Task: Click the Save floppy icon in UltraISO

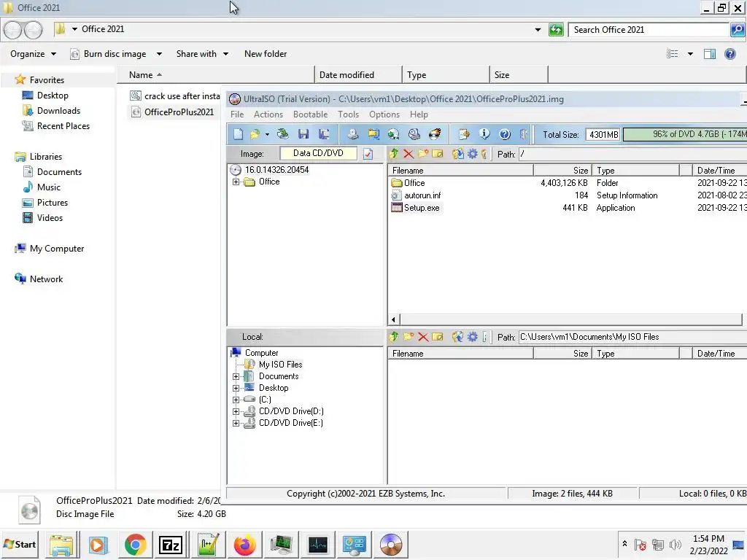Action: click(x=303, y=134)
